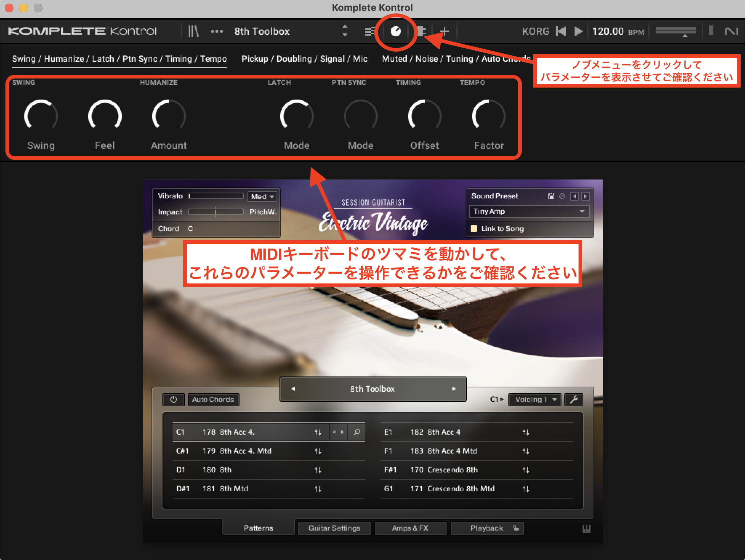The image size is (745, 560).
Task: Toggle the Auto Chords power button
Action: [174, 399]
